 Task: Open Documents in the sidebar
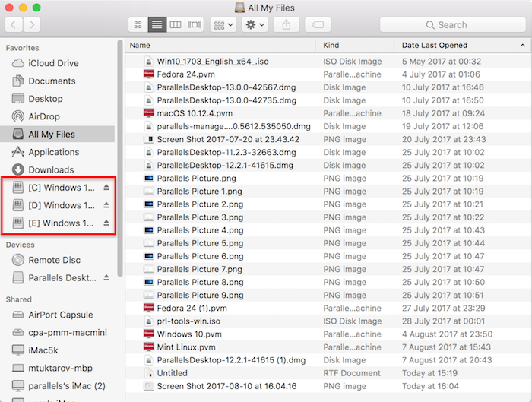[58, 81]
